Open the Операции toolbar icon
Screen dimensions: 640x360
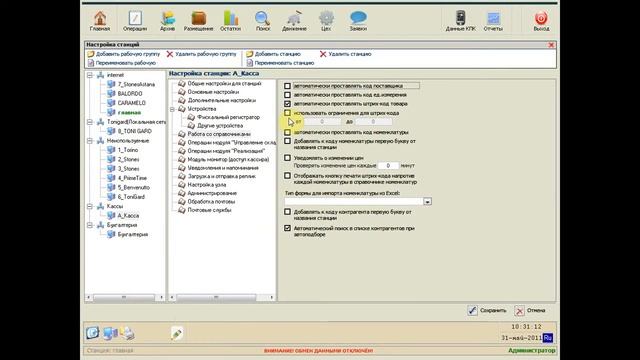pyautogui.click(x=135, y=21)
